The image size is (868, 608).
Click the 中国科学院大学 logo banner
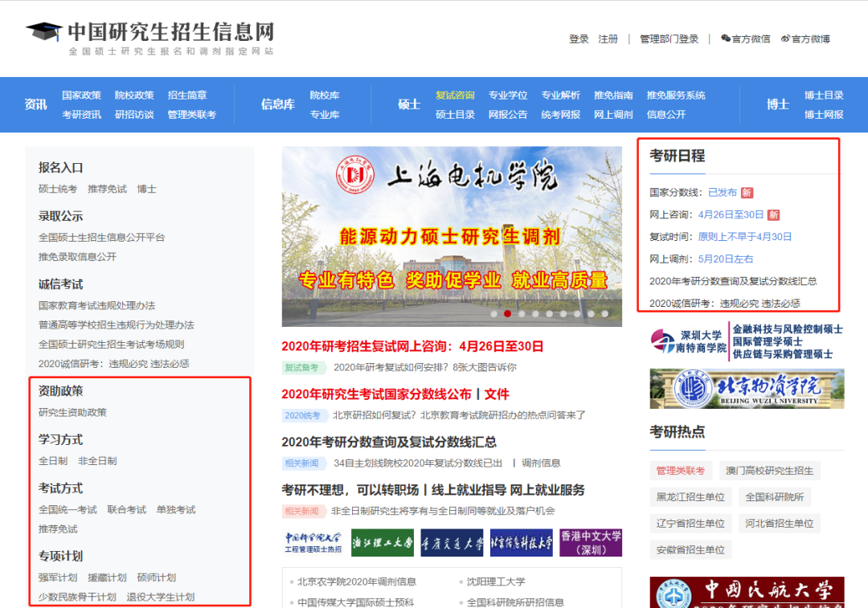(x=313, y=542)
